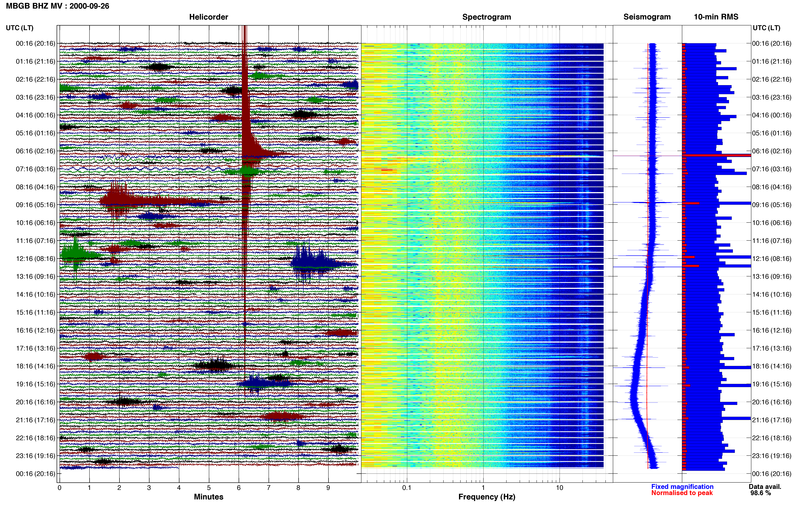Viewport: 812px width, 508px height.
Task: Click the left time label '06:16 (02:16)'
Action: click(36, 151)
